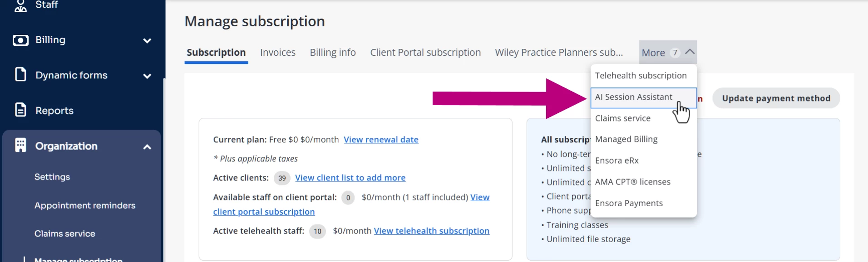Follow View client list to add more link
The height and width of the screenshot is (262, 868).
click(x=350, y=178)
